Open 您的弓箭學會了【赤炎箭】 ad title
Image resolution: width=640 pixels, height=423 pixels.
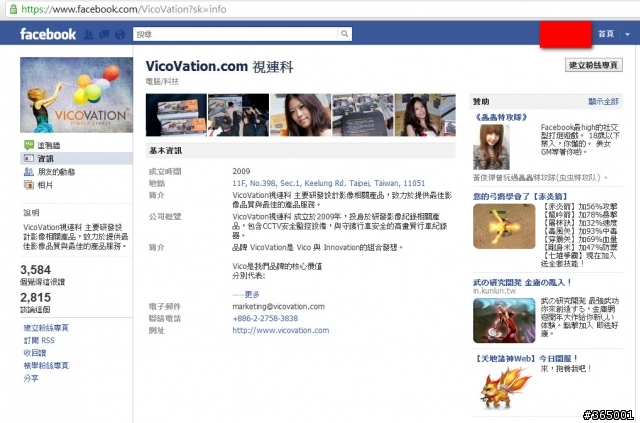(520, 196)
